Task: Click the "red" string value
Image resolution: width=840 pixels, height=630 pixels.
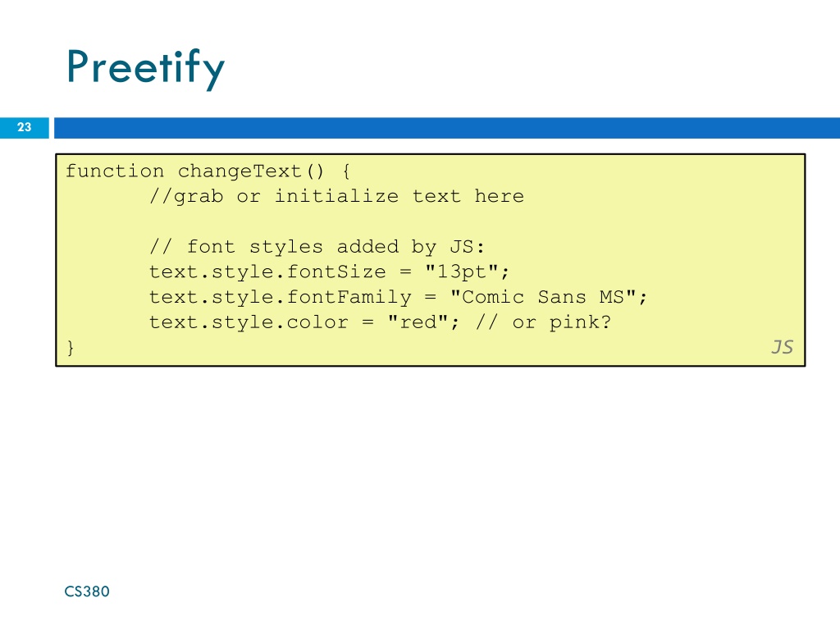Action: [418, 322]
